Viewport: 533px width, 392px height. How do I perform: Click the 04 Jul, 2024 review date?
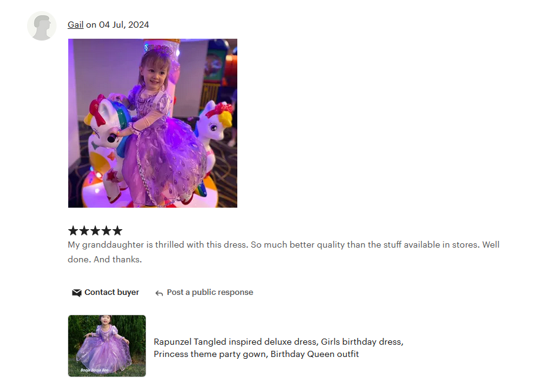(x=124, y=25)
